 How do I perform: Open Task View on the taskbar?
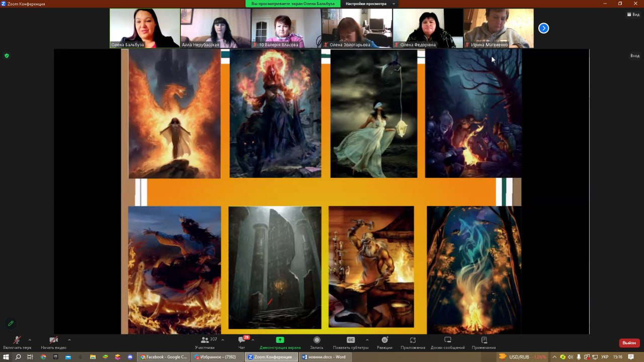[30, 357]
